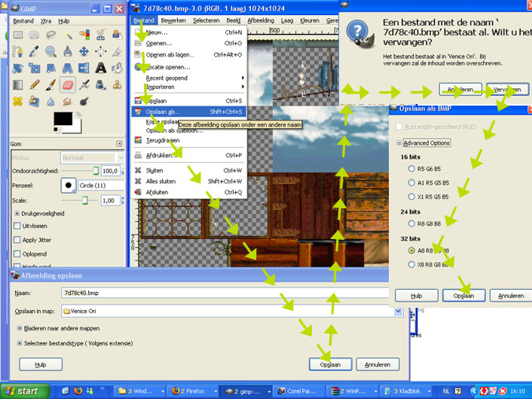532x399 pixels.
Task: Select the Blend gradient tool
Action: 17,84
